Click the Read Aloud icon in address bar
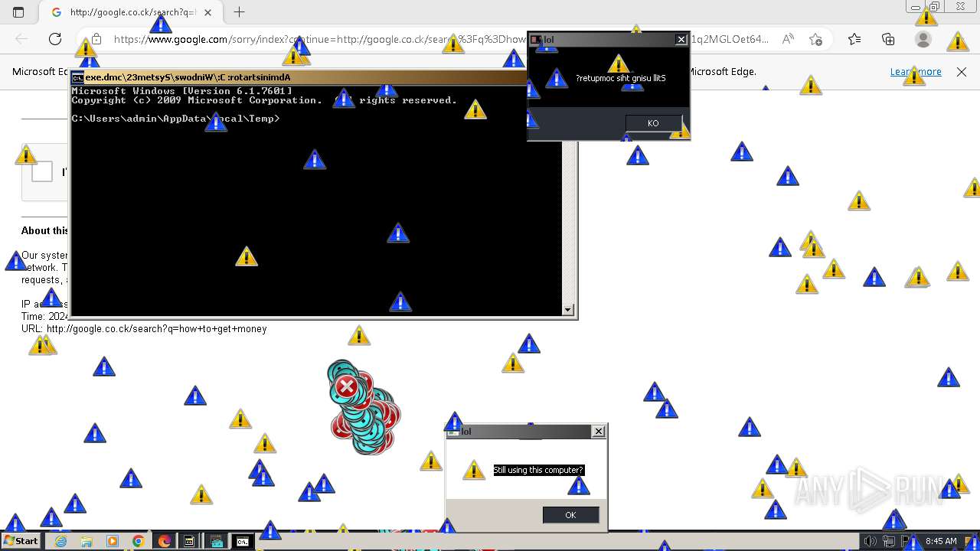 tap(787, 39)
